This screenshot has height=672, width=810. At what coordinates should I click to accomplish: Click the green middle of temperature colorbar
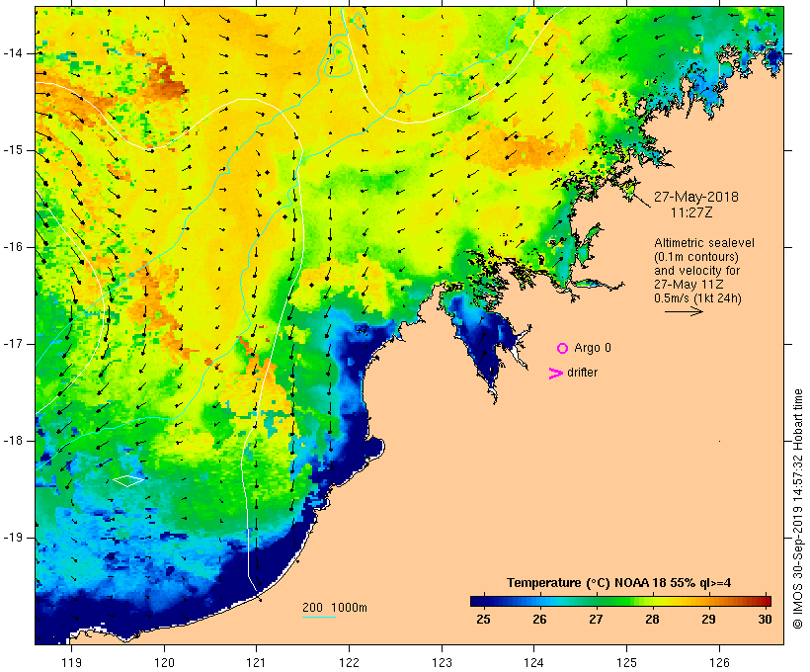620,601
